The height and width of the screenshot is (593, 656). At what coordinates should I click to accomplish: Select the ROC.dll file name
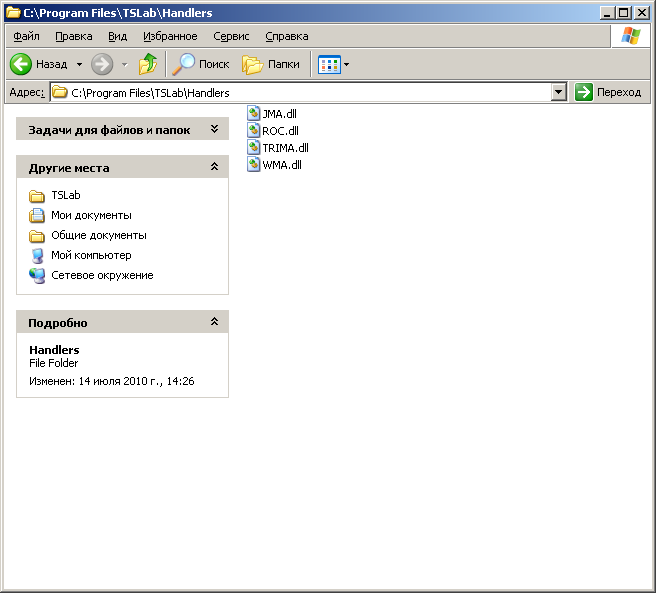point(280,131)
